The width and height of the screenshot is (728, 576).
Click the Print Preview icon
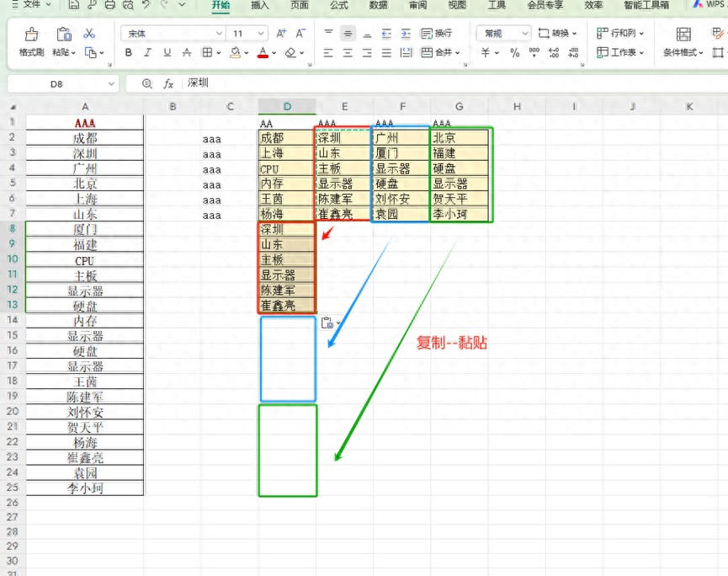(x=128, y=5)
